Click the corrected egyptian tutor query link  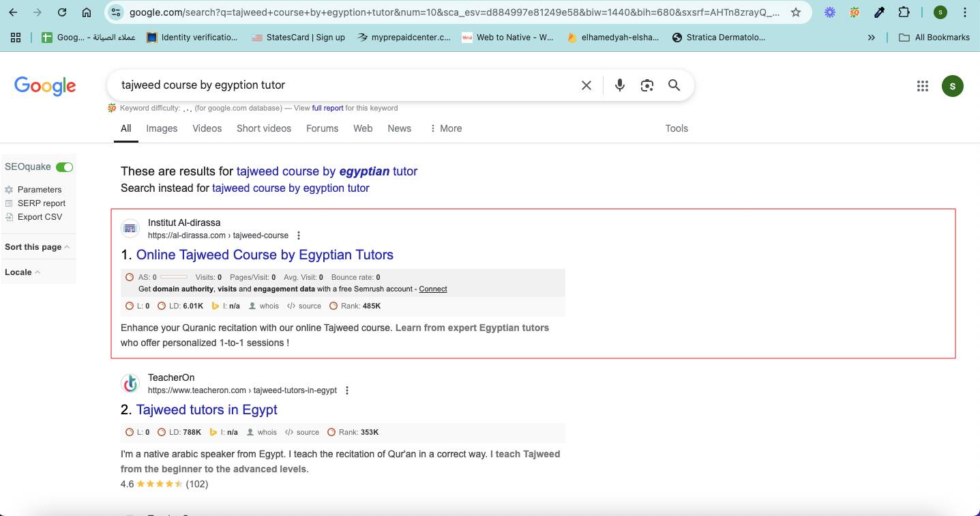click(327, 171)
